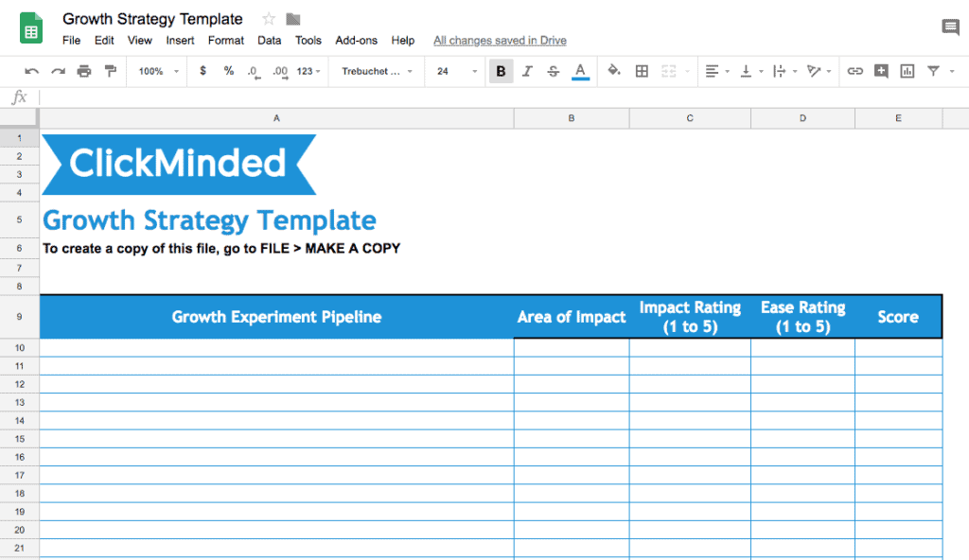
Task: Format as percent
Action: pyautogui.click(x=229, y=71)
